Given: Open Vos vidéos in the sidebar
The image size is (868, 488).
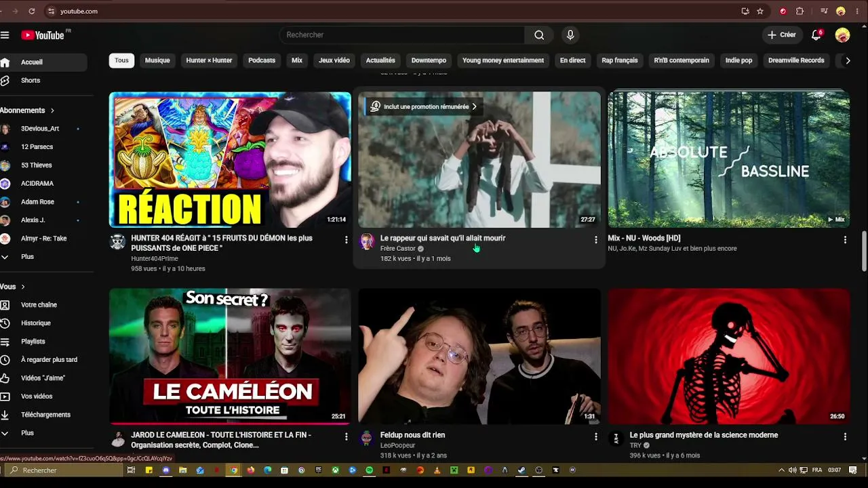Looking at the screenshot, I should click(x=43, y=396).
